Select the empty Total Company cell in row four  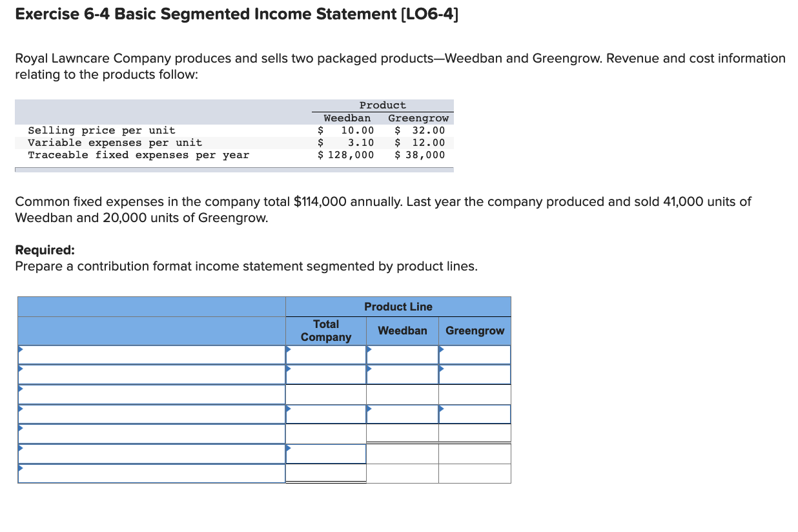point(326,413)
